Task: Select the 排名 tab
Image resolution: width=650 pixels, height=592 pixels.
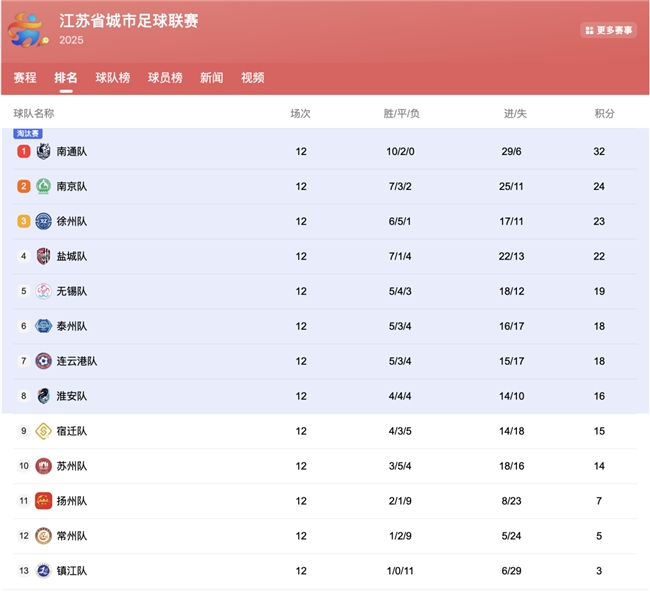Action: pyautogui.click(x=66, y=78)
